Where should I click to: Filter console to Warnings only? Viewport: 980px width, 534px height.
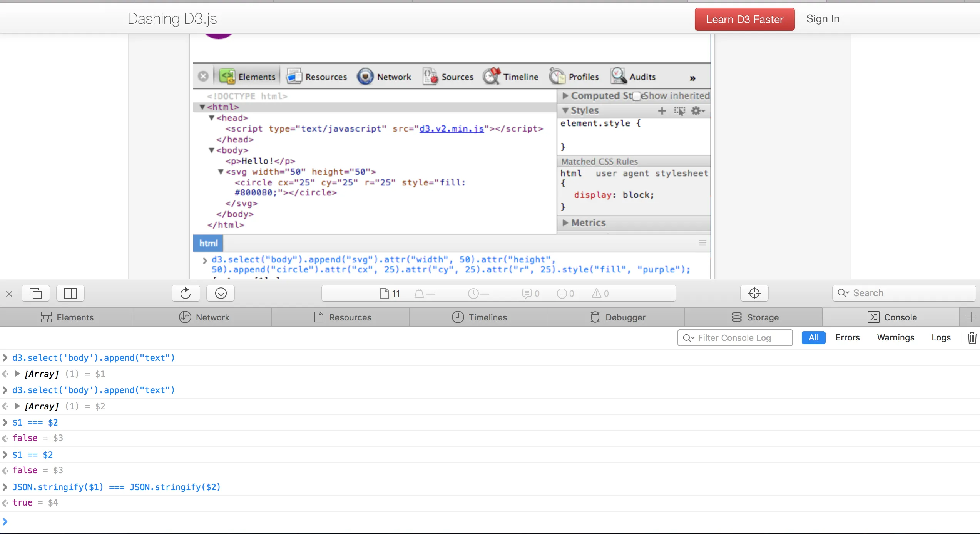[x=895, y=338]
